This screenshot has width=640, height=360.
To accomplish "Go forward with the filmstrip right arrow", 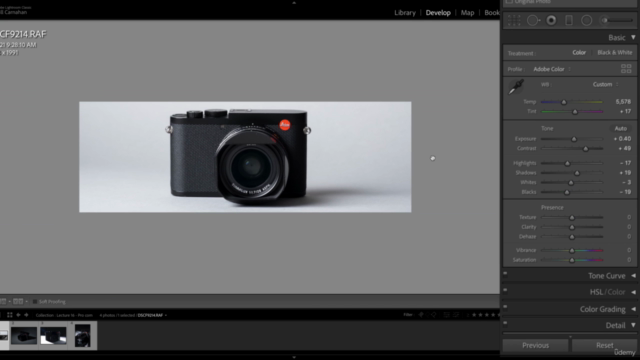I will click(26, 315).
